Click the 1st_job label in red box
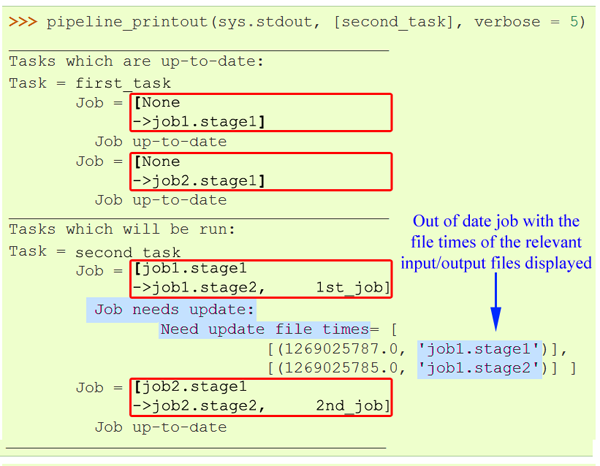This screenshot has height=466, width=600. tap(351, 289)
